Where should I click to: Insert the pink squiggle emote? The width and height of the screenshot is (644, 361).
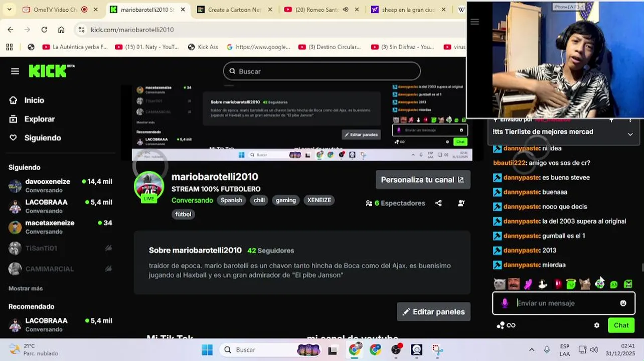[x=528, y=284]
